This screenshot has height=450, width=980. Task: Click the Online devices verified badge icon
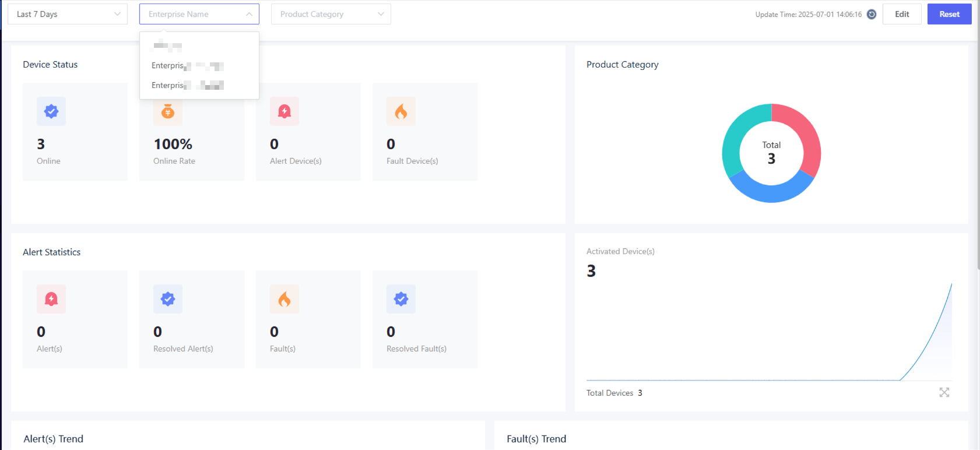pyautogui.click(x=51, y=111)
